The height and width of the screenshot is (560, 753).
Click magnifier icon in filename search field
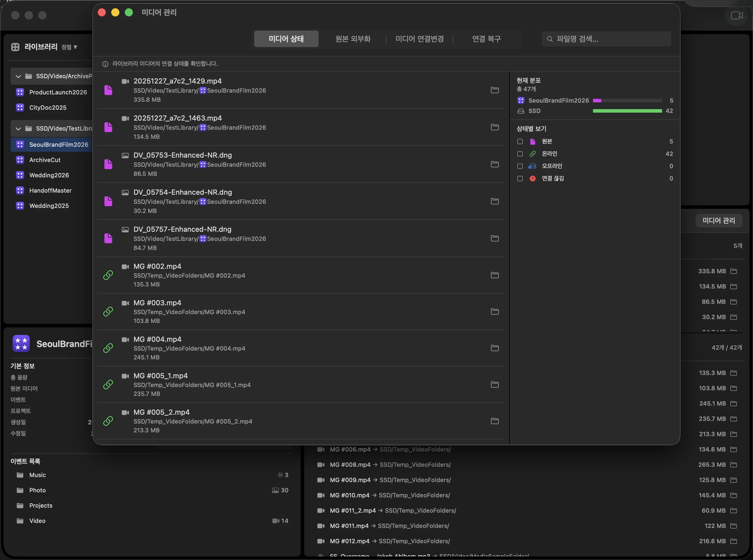(549, 39)
